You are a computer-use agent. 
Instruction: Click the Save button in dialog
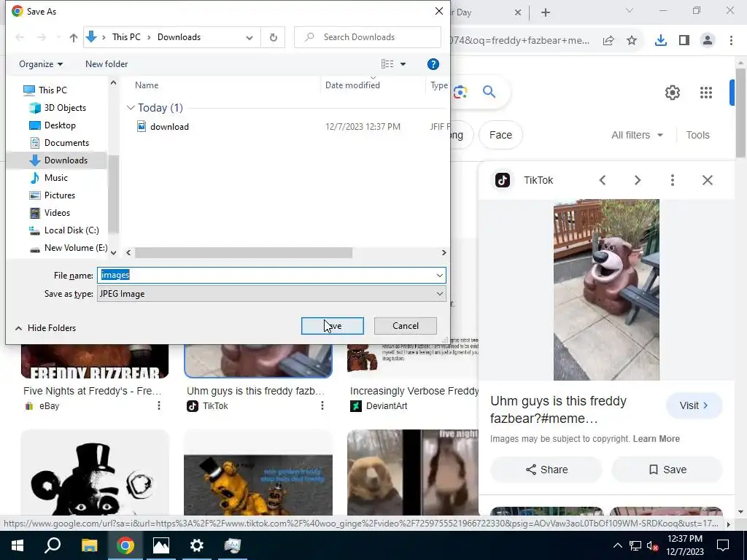pos(332,326)
